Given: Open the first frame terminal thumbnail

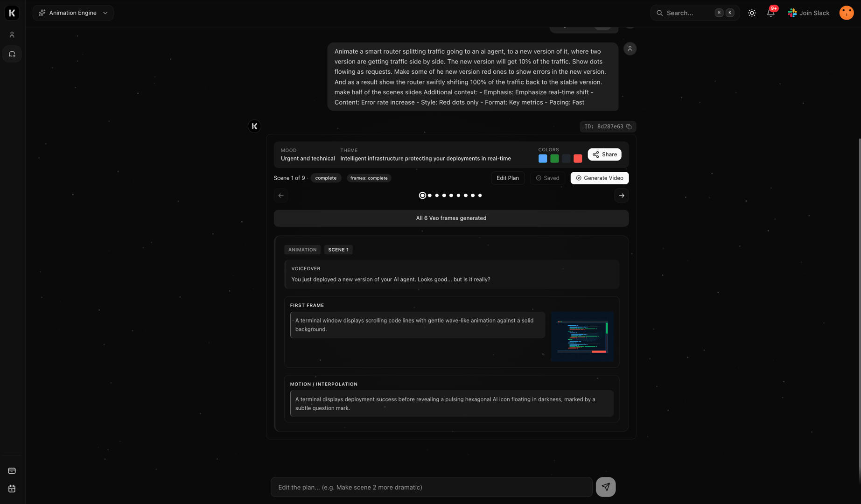Looking at the screenshot, I should [582, 336].
